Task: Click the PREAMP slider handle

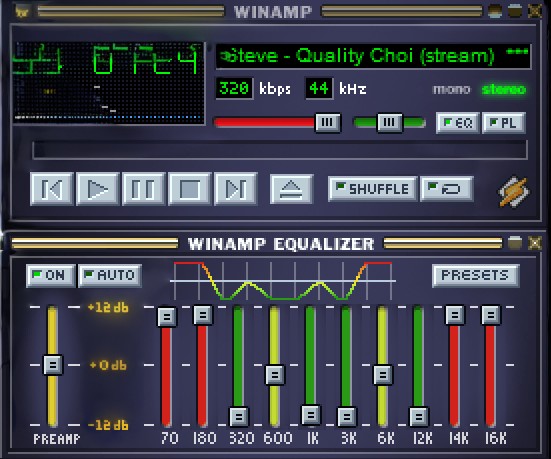Action: [x=53, y=365]
